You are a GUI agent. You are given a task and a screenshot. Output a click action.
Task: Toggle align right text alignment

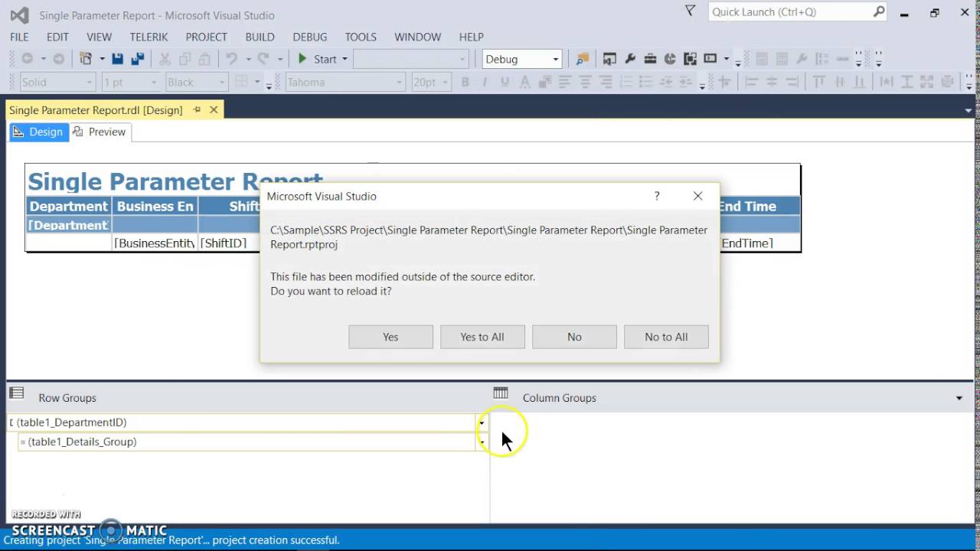click(x=606, y=82)
